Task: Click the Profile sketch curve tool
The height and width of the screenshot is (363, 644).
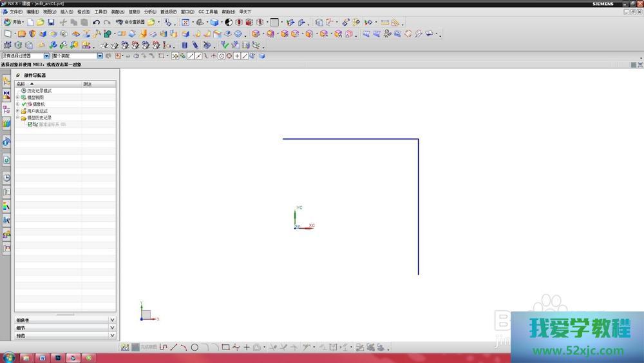Action: click(164, 348)
